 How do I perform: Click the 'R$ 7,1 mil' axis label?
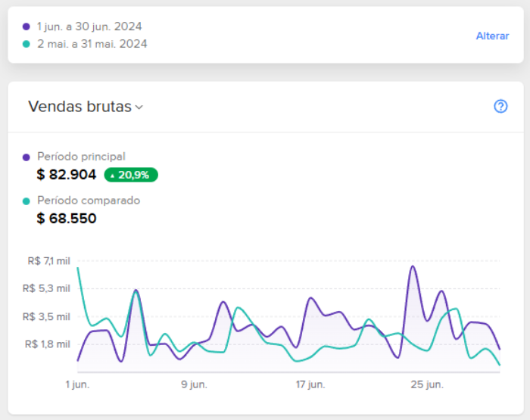[49, 261]
